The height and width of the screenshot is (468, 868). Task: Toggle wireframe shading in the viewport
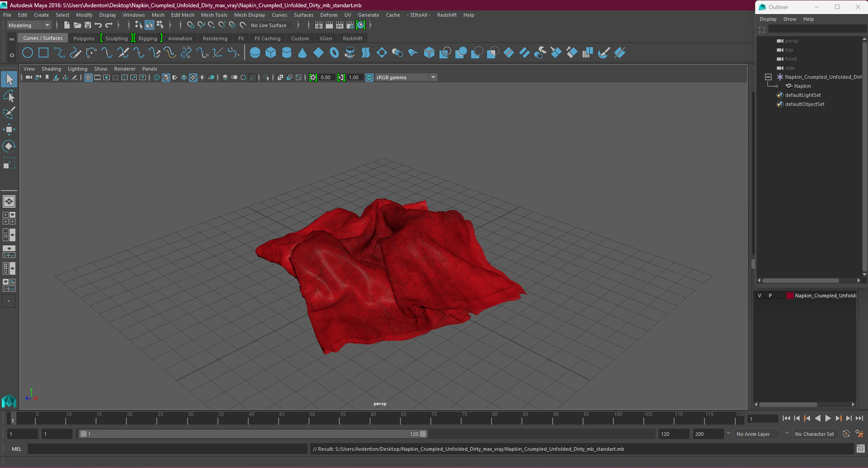click(157, 77)
